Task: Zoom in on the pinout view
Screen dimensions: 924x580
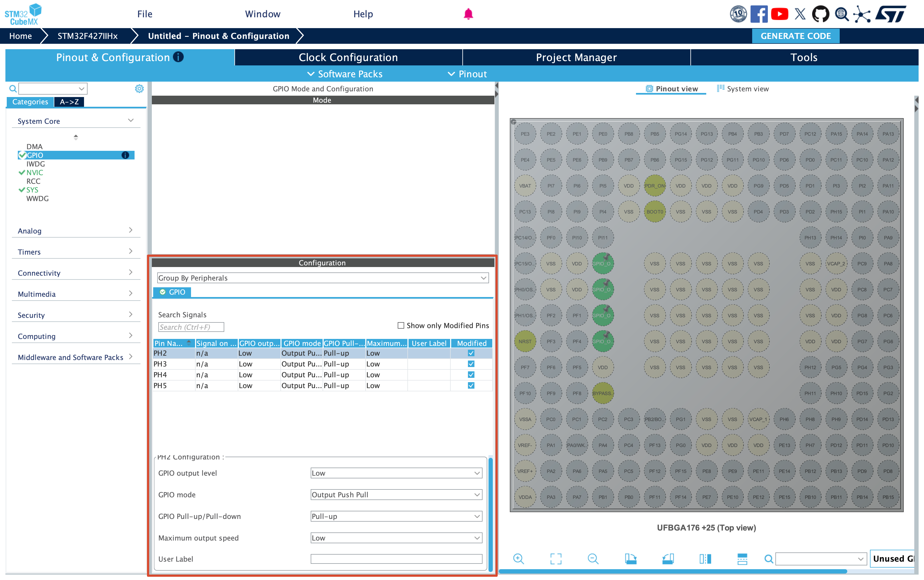Action: [518, 559]
